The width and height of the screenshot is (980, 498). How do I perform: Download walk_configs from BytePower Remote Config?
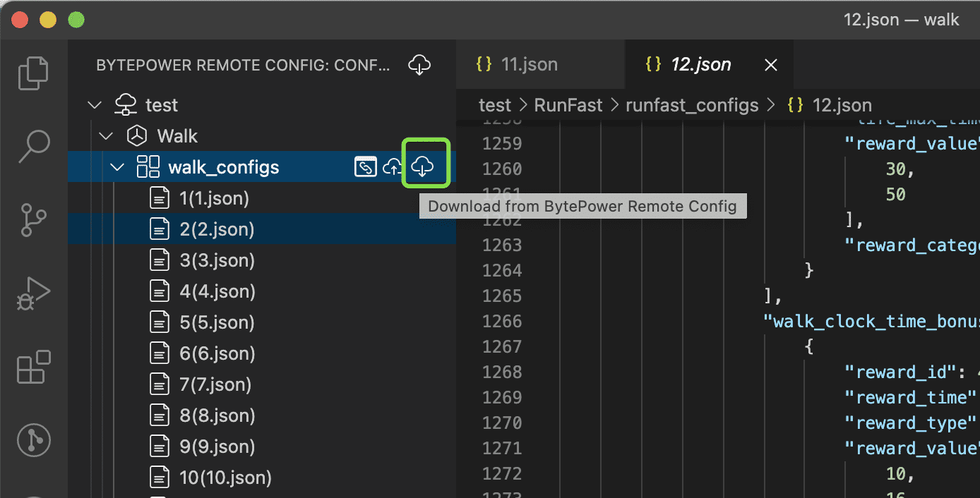(422, 167)
